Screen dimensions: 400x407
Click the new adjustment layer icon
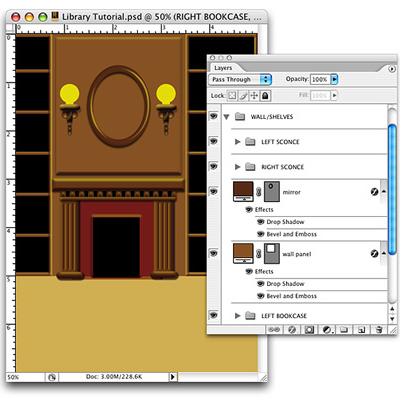(x=327, y=330)
